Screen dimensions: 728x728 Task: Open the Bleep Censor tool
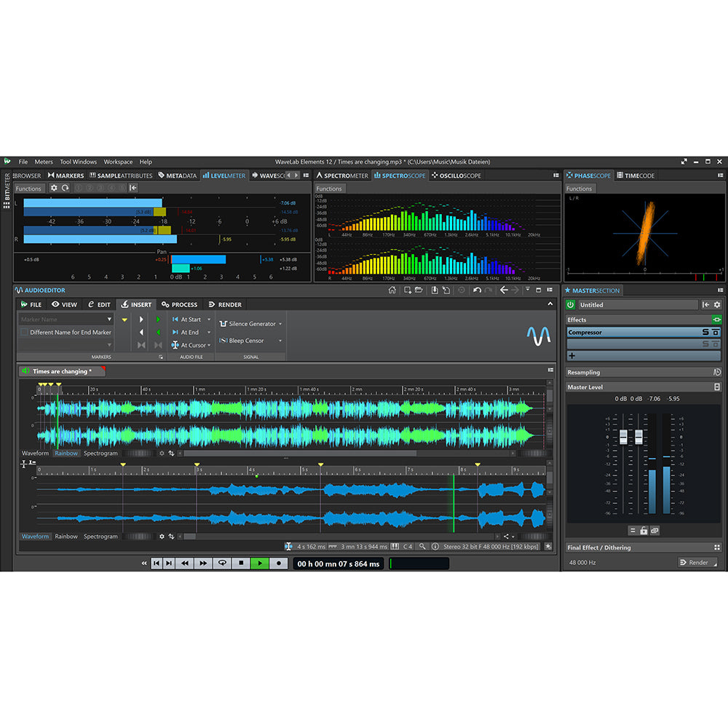click(x=248, y=341)
